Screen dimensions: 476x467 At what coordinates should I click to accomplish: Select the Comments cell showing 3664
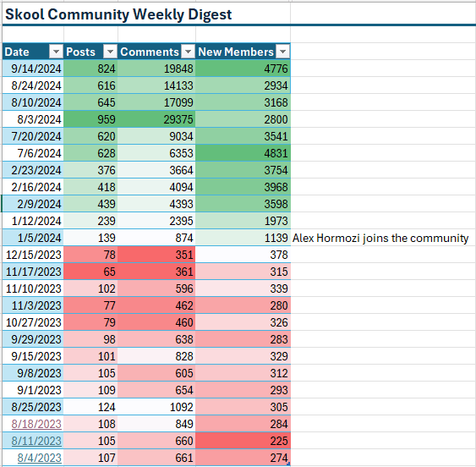tap(156, 170)
